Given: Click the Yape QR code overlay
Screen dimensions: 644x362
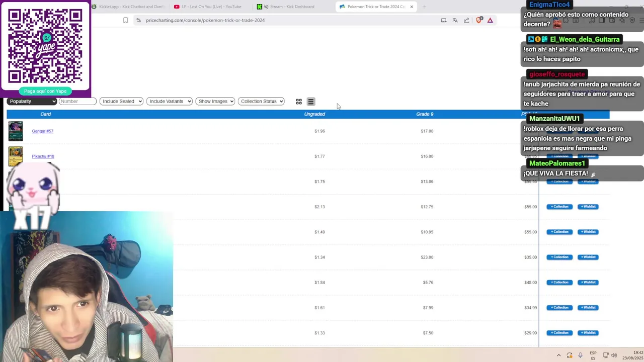Looking at the screenshot, I should [x=45, y=45].
